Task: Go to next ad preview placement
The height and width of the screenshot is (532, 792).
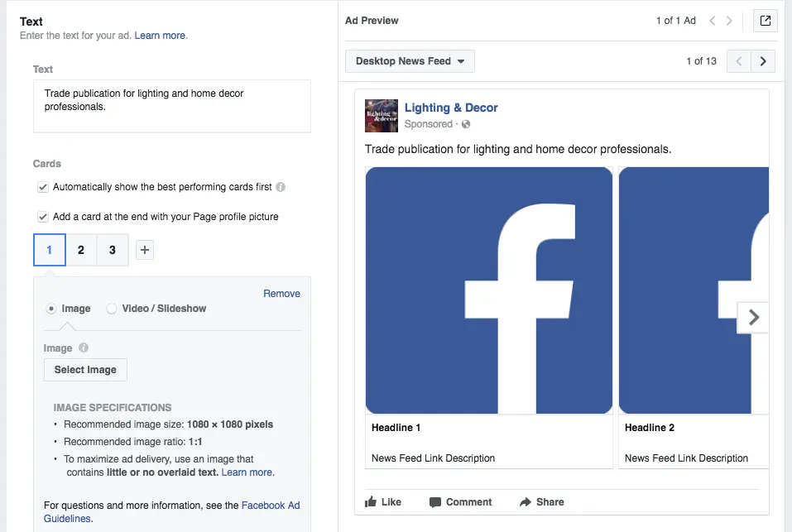Action: tap(763, 61)
